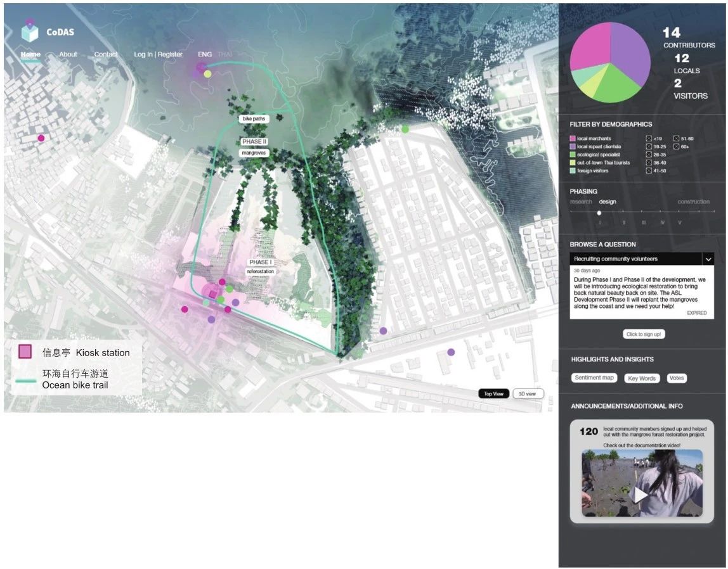Switch the map to 3D view
The height and width of the screenshot is (569, 728).
(528, 393)
